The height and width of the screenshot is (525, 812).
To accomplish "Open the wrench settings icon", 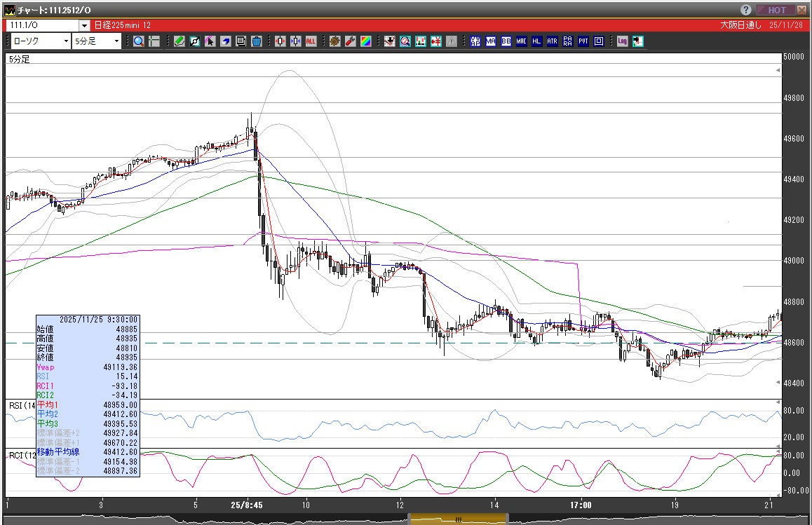I will [350, 41].
